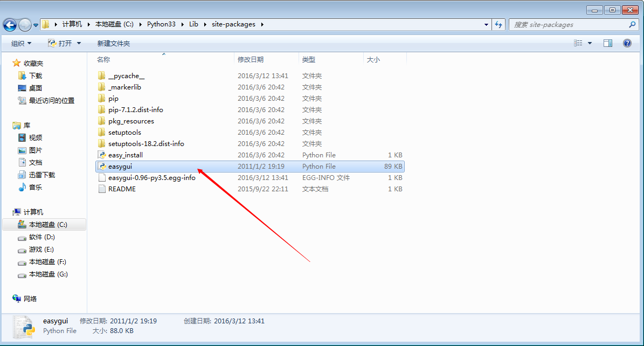Viewport: 644px width, 346px height.
Task: Toggle the preview pane icon
Action: click(608, 43)
